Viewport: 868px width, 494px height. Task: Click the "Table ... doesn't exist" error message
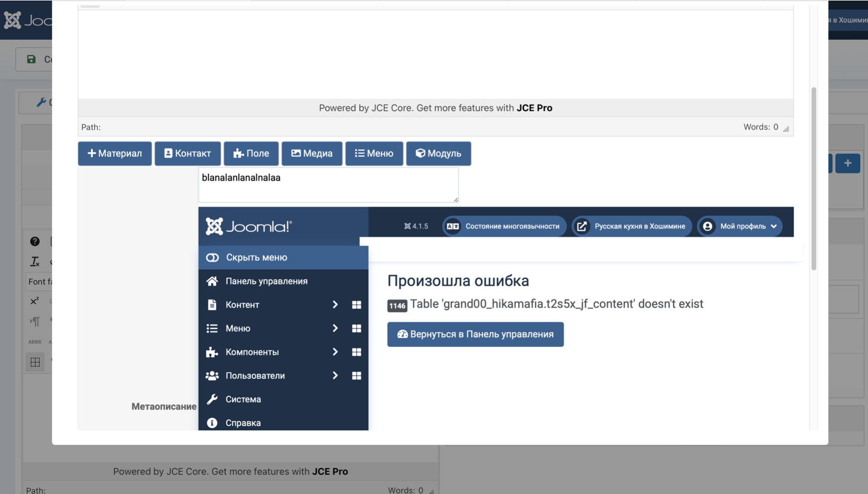coord(556,304)
